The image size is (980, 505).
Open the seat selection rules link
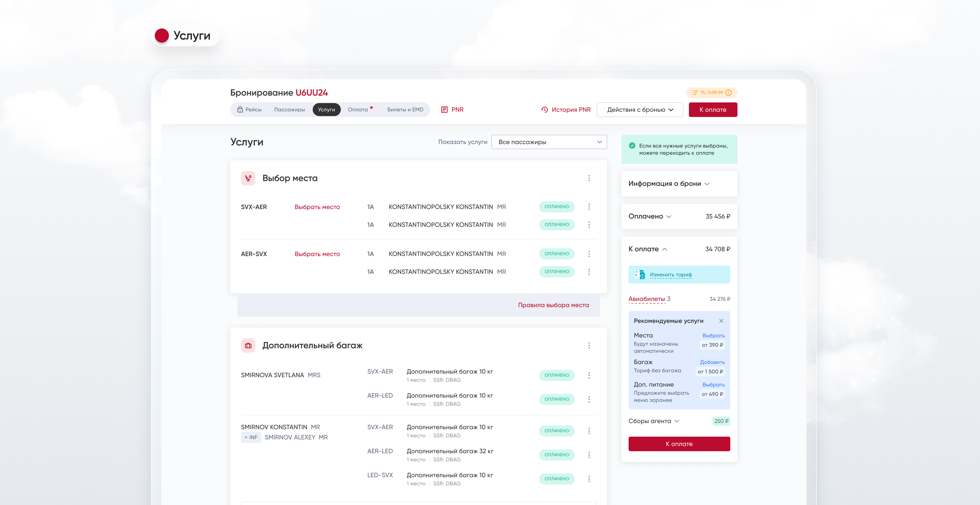point(553,305)
